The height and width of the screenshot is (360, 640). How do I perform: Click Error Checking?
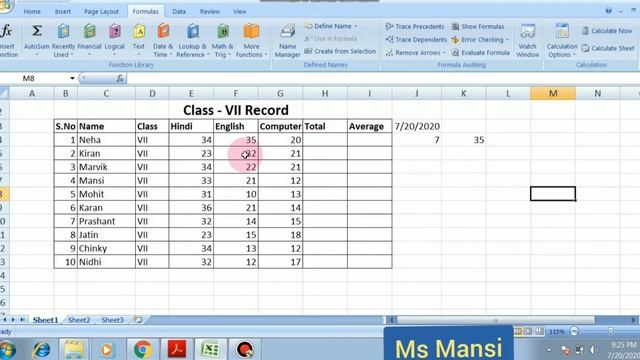click(x=480, y=40)
